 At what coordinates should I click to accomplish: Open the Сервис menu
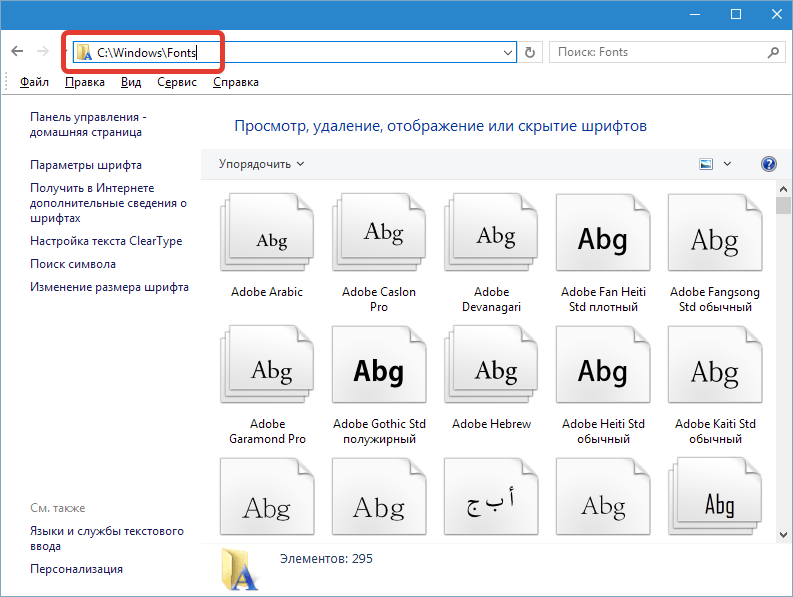(177, 82)
